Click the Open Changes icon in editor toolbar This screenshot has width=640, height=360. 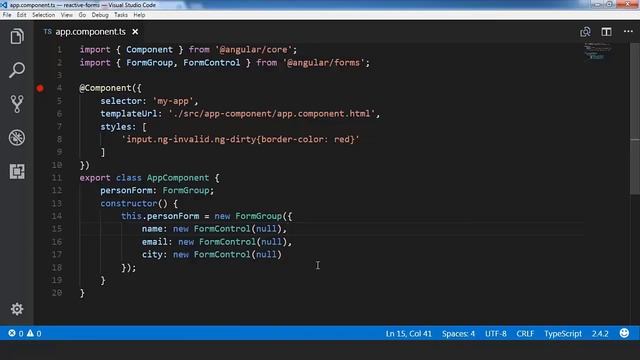pyautogui.click(x=585, y=32)
